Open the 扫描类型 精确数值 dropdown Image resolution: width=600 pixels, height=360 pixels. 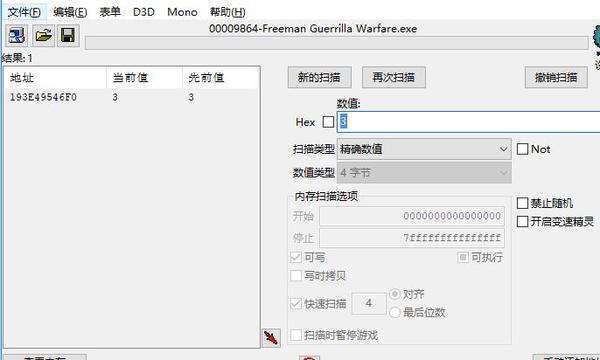tap(424, 149)
